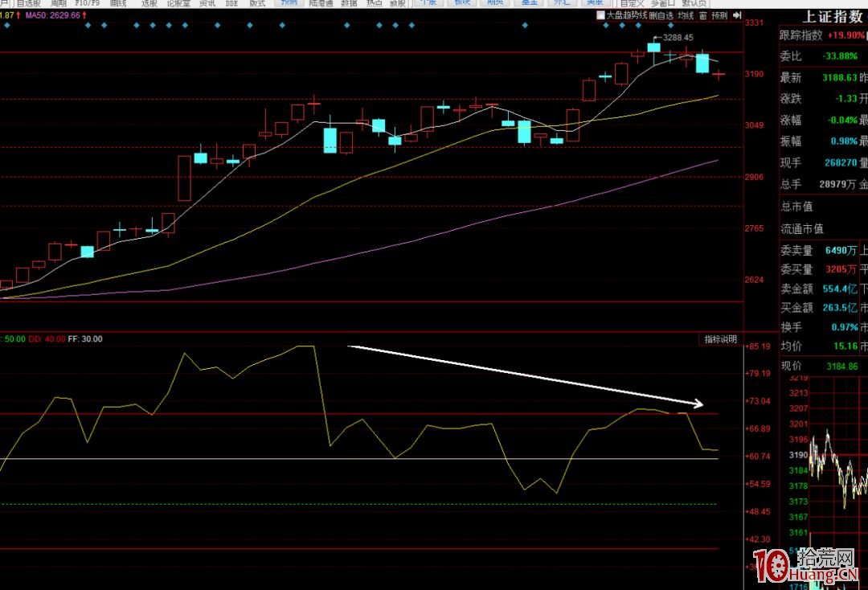The image size is (868, 590).
Task: Click the 窗 button on chart header
Action: coord(702,15)
